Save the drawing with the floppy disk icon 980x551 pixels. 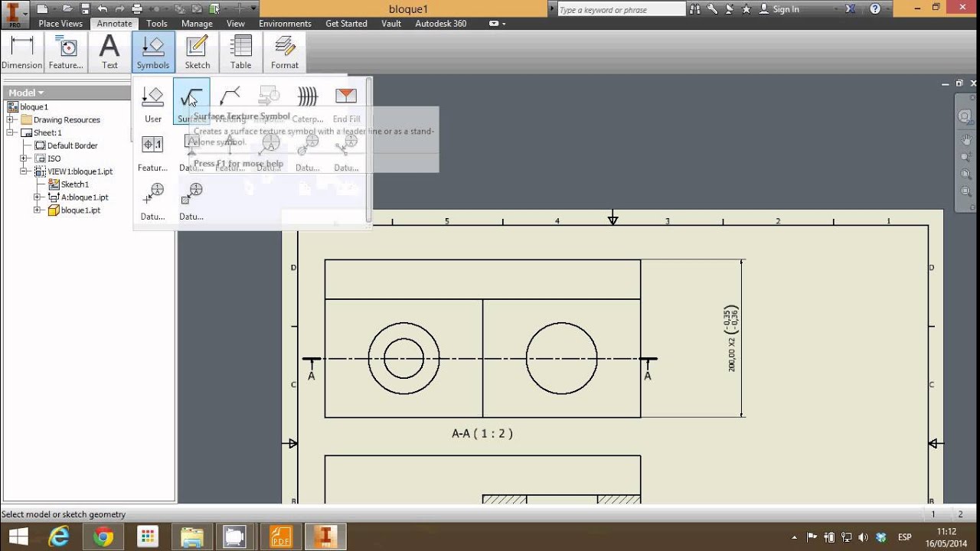(x=85, y=9)
